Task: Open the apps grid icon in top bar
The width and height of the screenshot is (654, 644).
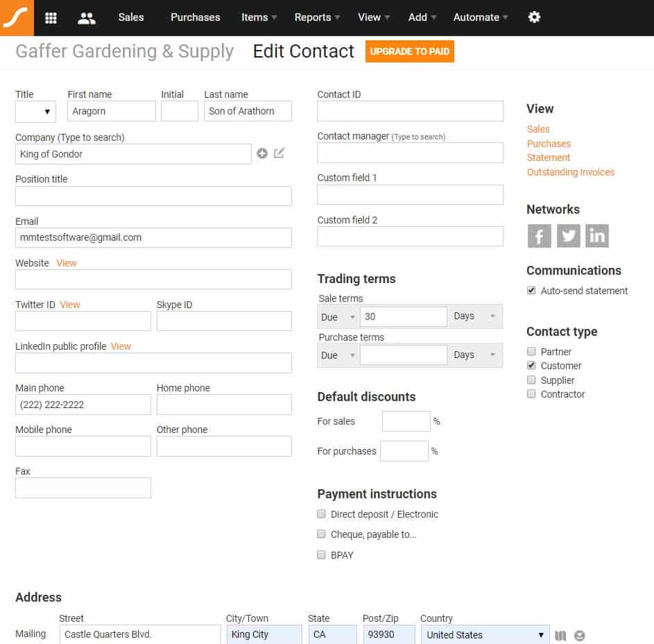Action: pos(51,17)
